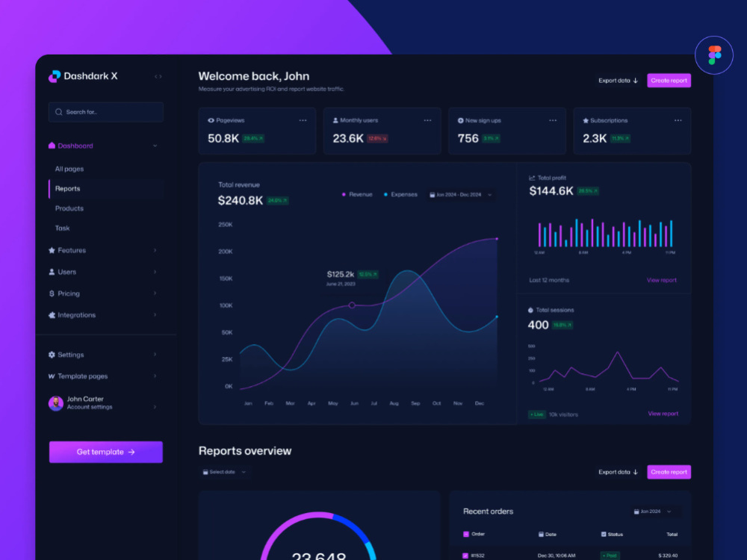Select Task in sidebar

(x=62, y=228)
